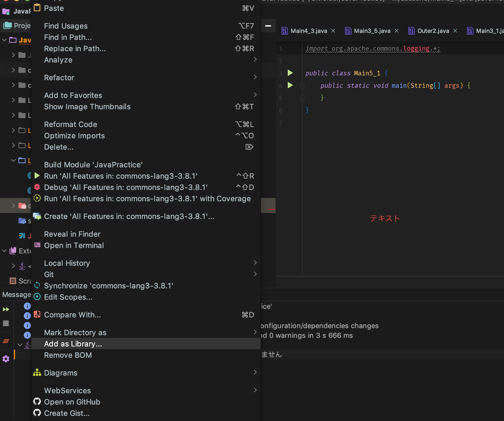Open the Mark Directory as submenu arrow

(x=255, y=332)
